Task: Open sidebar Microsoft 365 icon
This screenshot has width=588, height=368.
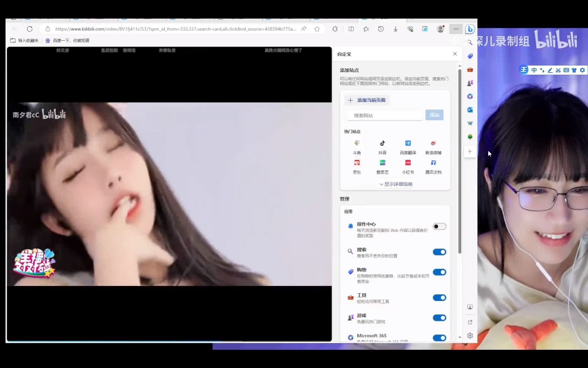Action: 470,96
